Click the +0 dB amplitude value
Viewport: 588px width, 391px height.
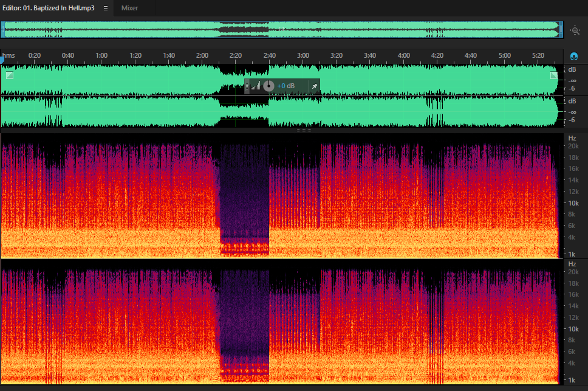coord(285,86)
